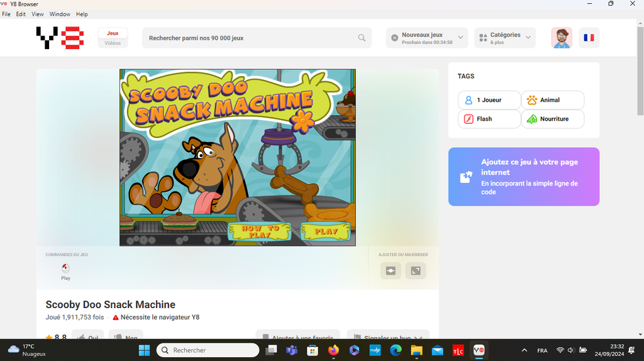Image resolution: width=644 pixels, height=361 pixels.
Task: Switch to the Jeux toggle
Action: point(113,33)
